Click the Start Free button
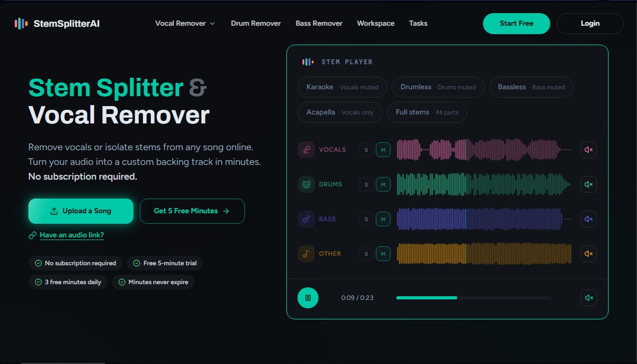 517,23
